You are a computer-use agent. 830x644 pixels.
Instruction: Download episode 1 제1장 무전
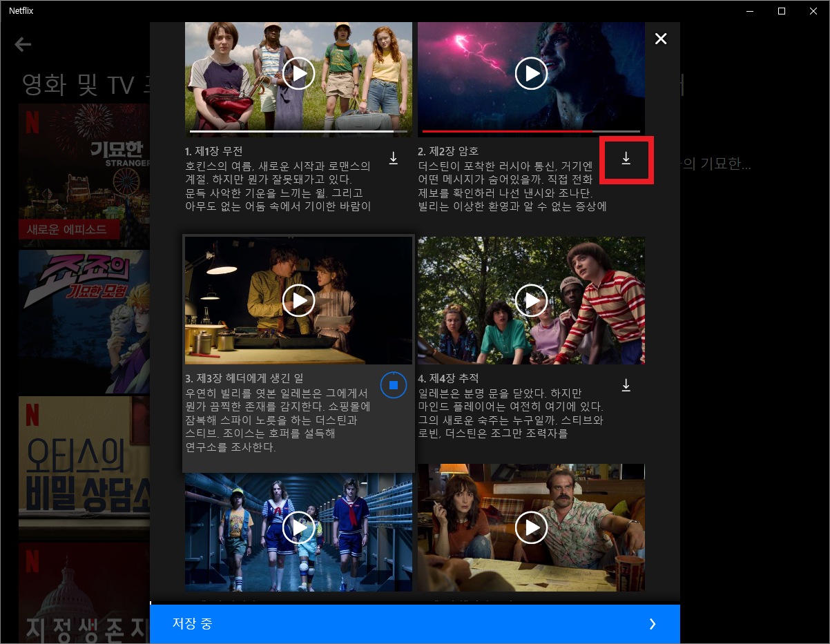[x=394, y=158]
